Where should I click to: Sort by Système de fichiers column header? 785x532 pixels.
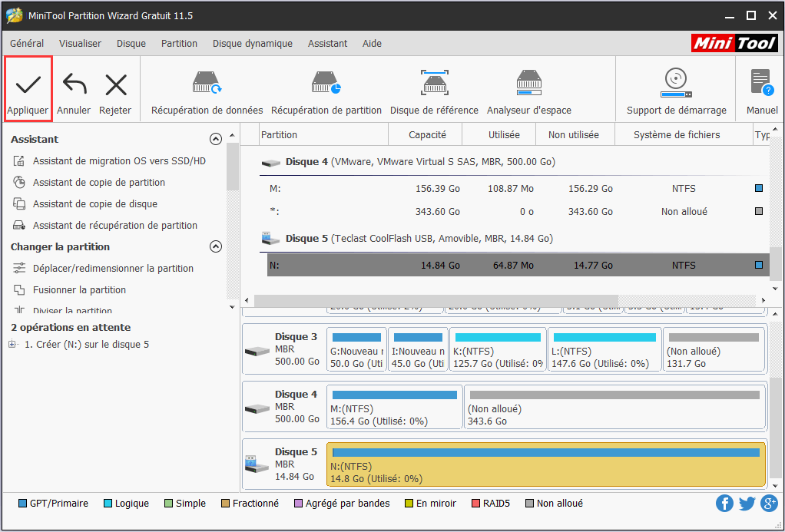click(x=684, y=134)
